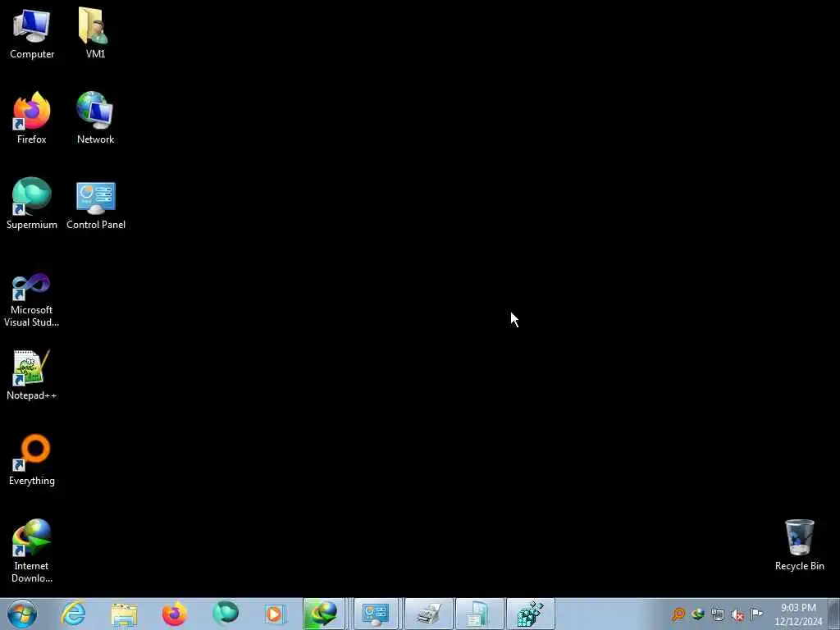Image resolution: width=840 pixels, height=630 pixels.
Task: Open the Action Center flag icon
Action: click(x=756, y=614)
